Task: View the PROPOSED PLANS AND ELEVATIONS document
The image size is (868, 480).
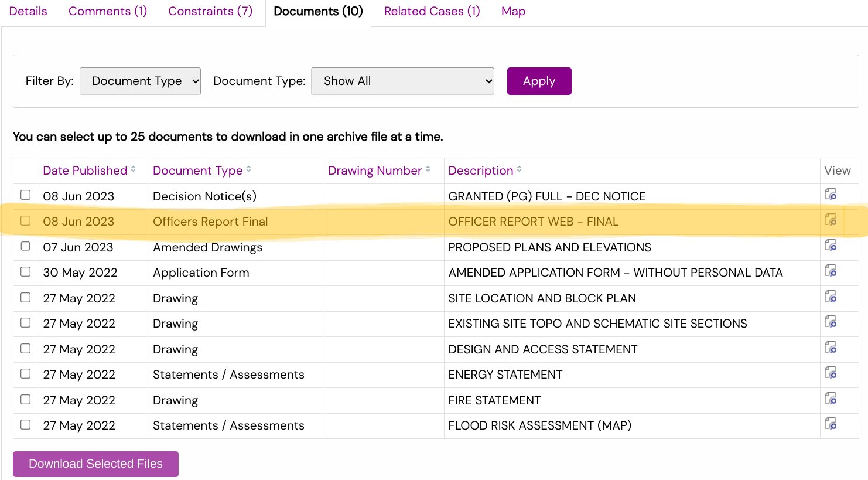Action: [831, 245]
